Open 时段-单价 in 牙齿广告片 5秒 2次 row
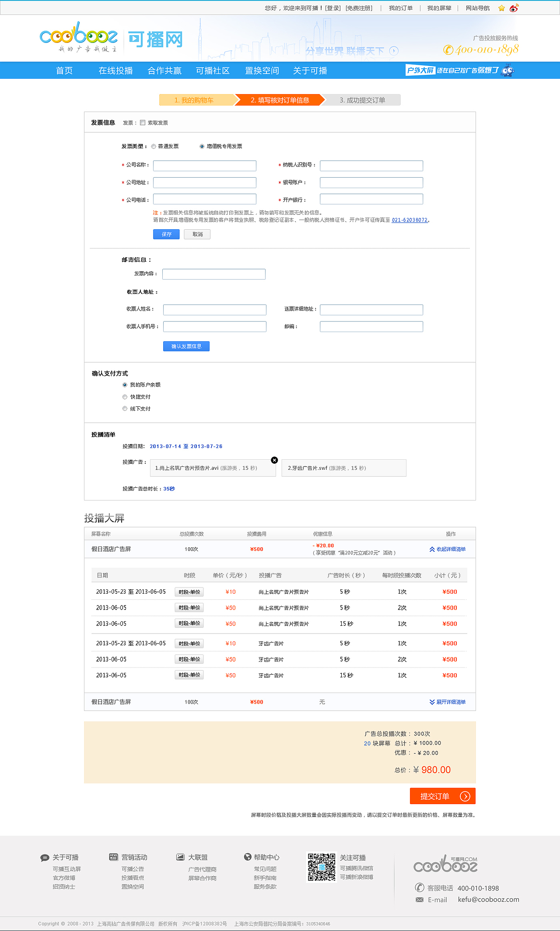The height and width of the screenshot is (931, 560). (189, 659)
